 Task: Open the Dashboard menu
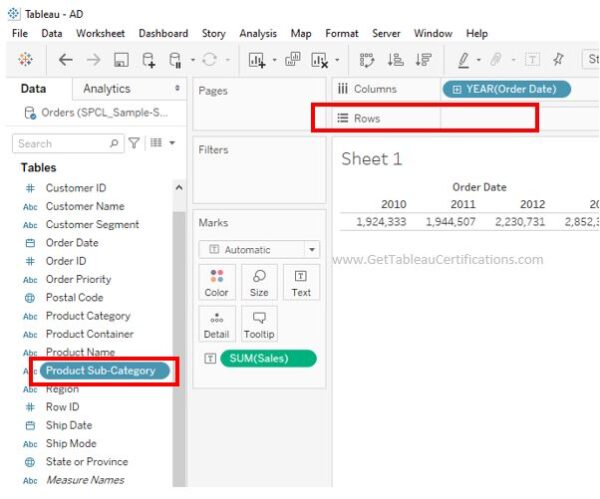pos(163,34)
